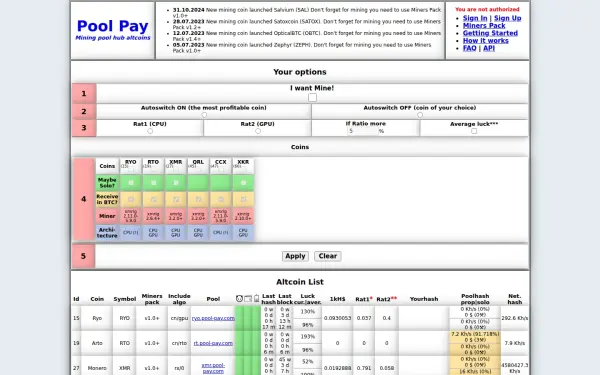The width and height of the screenshot is (600, 375).
Task: Click the 'If Ratio more' percent input field
Action: point(363,131)
